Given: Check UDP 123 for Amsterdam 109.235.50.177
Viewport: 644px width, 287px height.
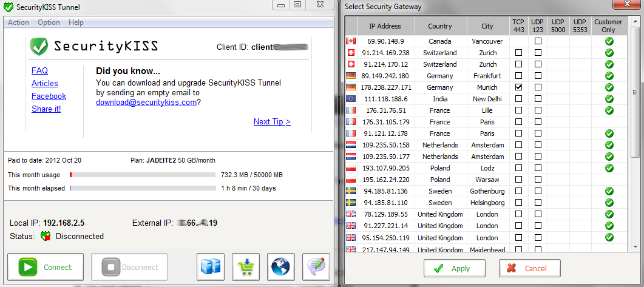Looking at the screenshot, I should click(538, 157).
